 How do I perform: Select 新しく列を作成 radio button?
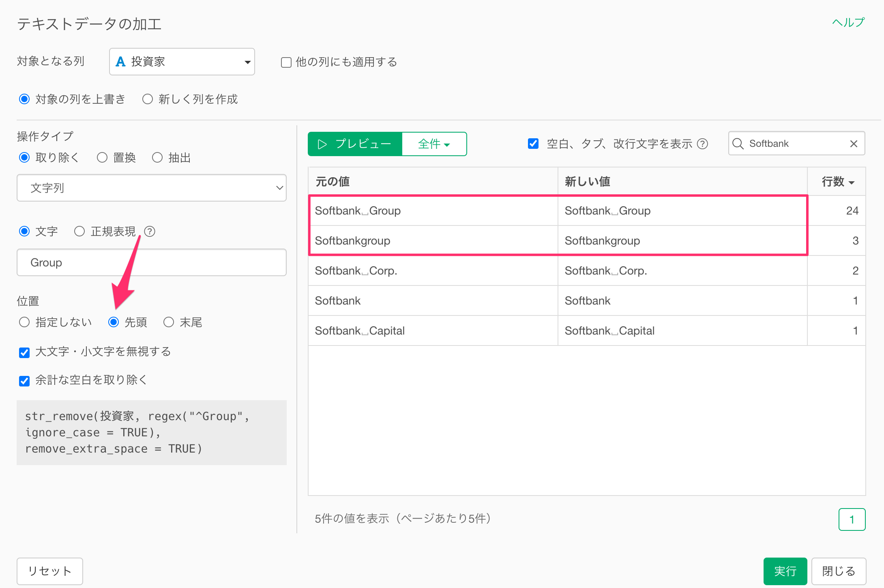click(148, 99)
